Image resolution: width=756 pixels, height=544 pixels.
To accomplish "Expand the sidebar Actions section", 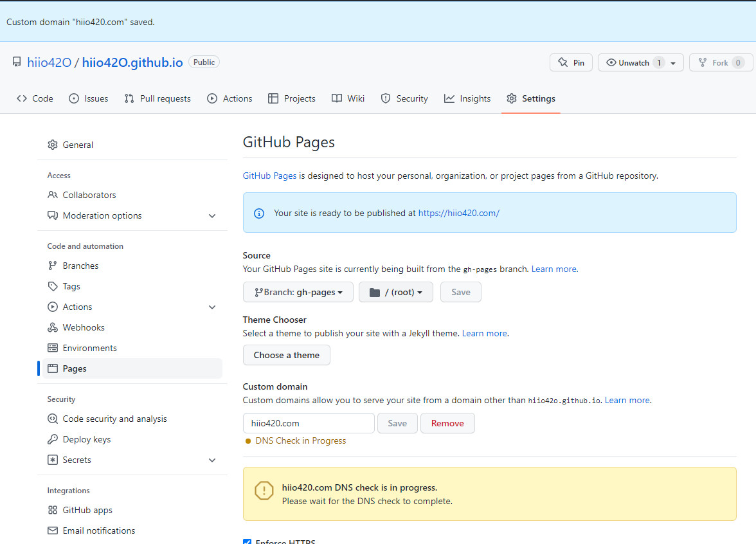I will coord(212,307).
